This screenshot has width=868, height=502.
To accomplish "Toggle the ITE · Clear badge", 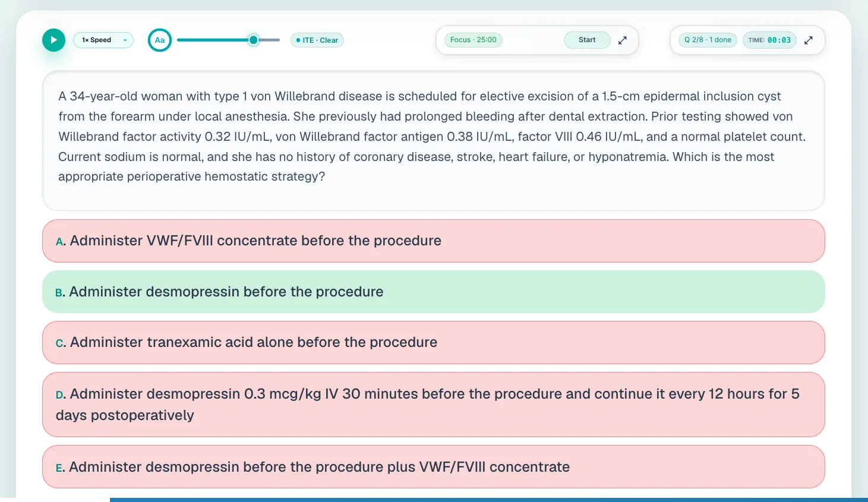I will [x=317, y=40].
